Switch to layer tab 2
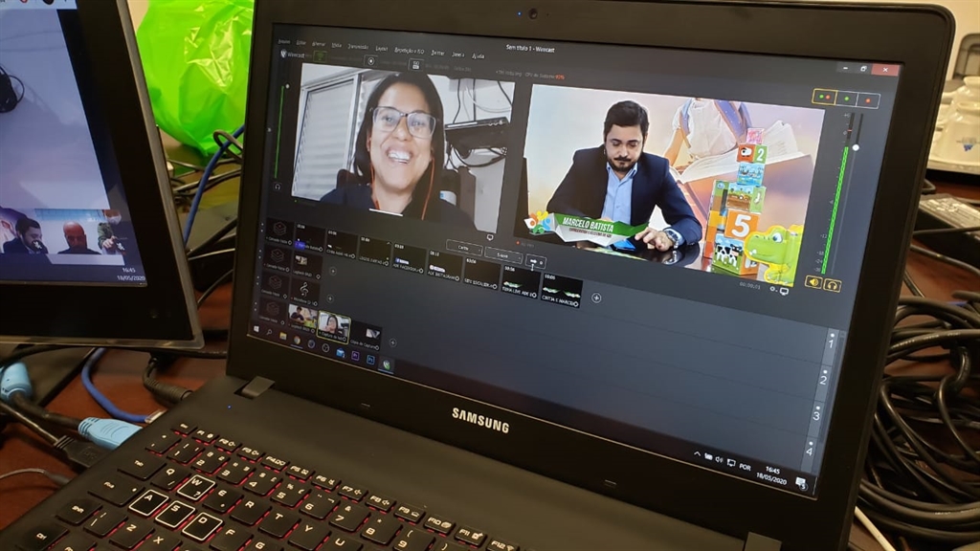This screenshot has width=980, height=551. (x=823, y=378)
